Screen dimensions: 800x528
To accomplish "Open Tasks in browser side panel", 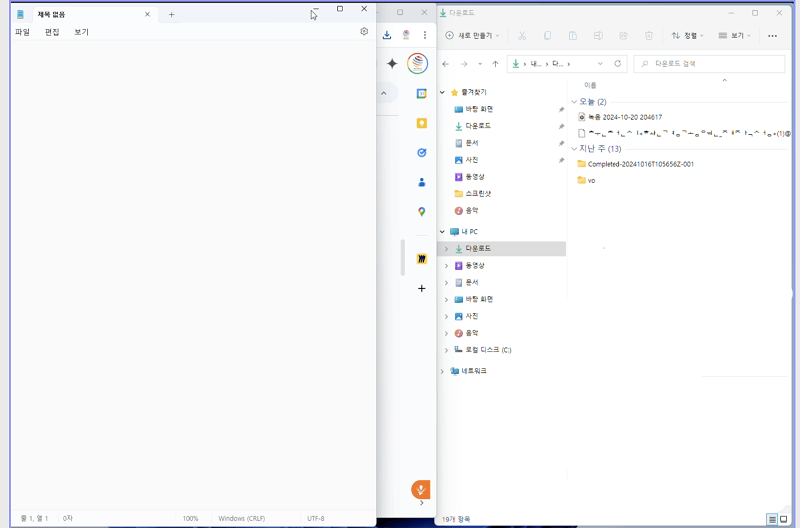I will [421, 153].
